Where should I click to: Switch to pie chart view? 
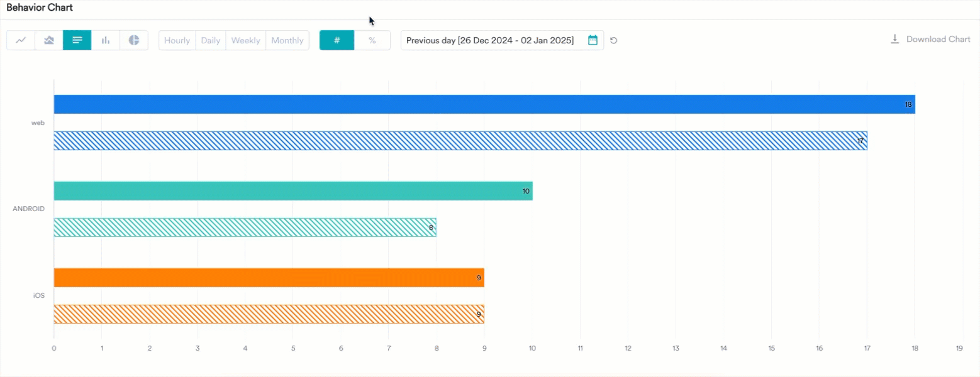pyautogui.click(x=134, y=40)
